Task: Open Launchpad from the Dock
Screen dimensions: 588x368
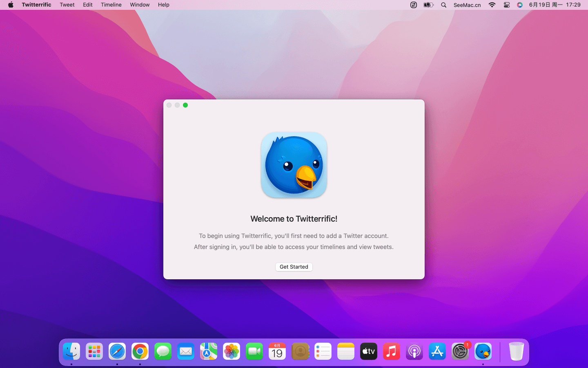Action: [94, 351]
